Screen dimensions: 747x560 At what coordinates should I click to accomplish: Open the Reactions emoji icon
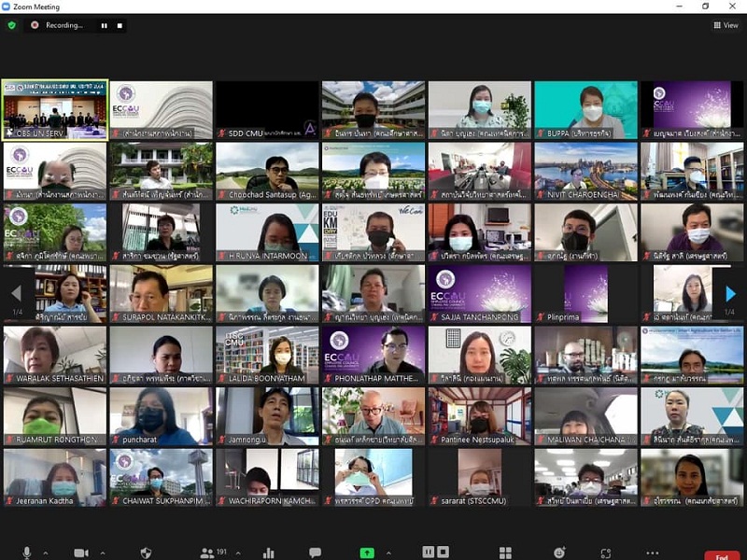click(558, 553)
